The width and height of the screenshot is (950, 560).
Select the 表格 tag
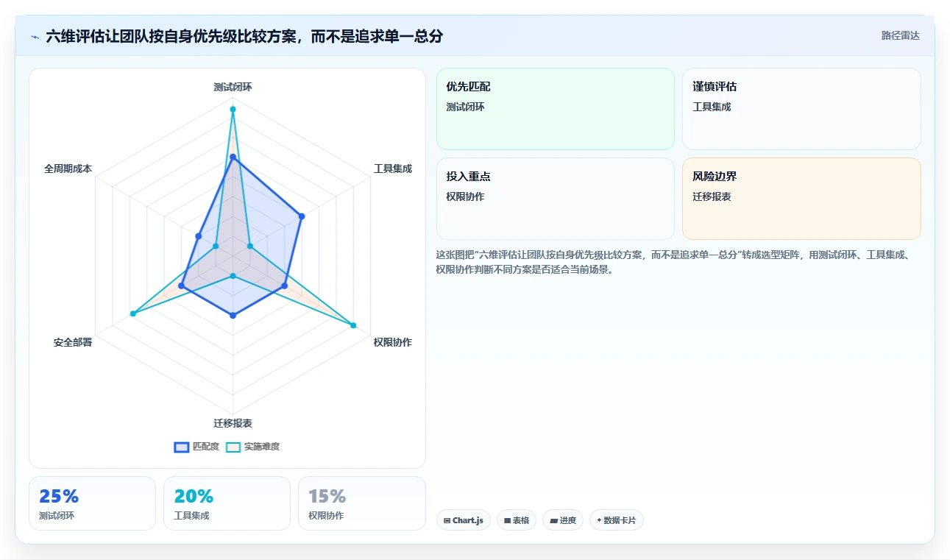pos(517,520)
